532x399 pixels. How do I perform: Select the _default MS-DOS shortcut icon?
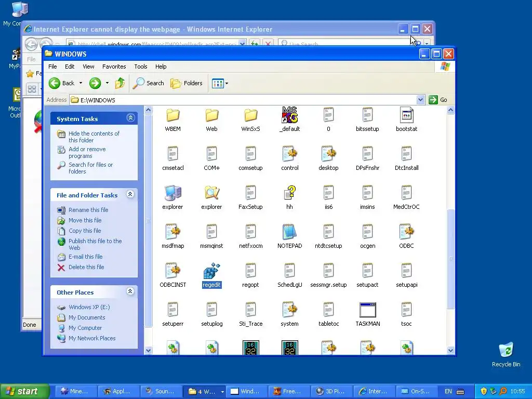[x=289, y=115]
